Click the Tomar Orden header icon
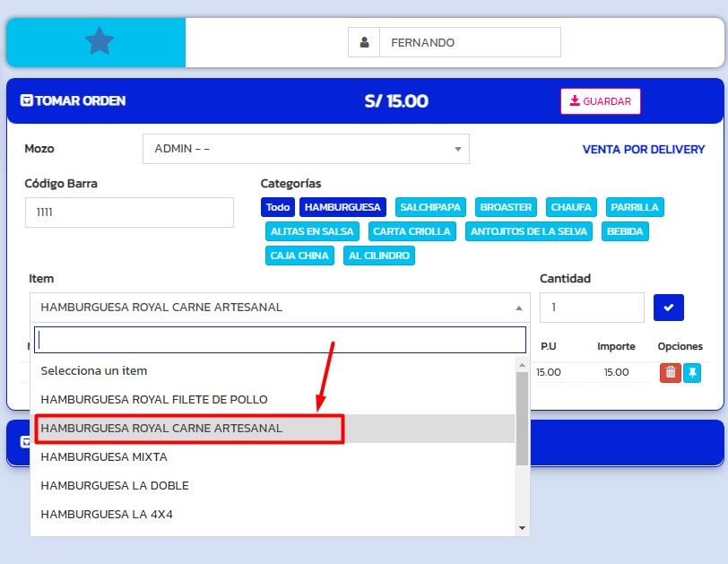Image resolution: width=728 pixels, height=564 pixels. [27, 100]
